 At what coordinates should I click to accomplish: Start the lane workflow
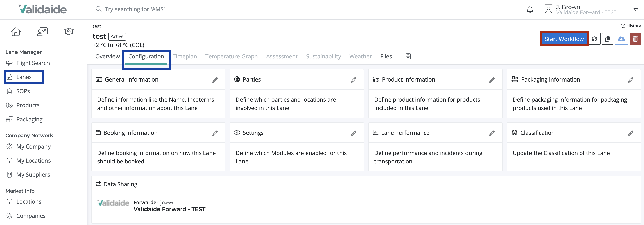pos(564,39)
